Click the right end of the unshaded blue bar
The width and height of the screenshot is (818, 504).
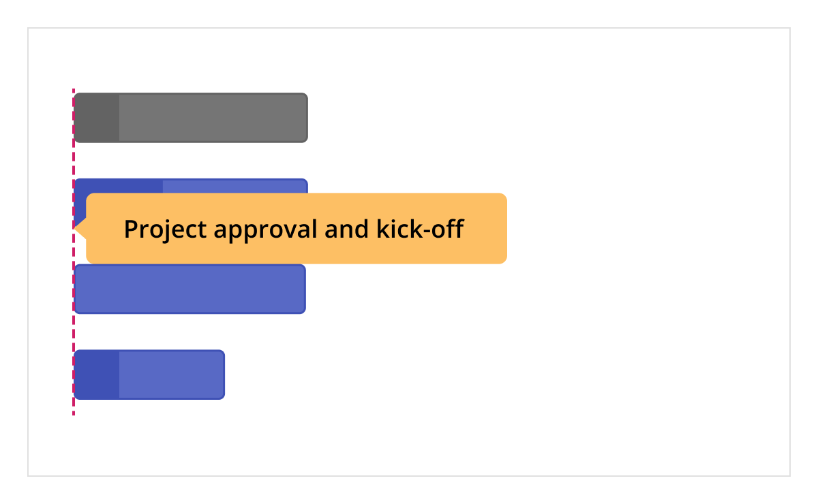(301, 289)
